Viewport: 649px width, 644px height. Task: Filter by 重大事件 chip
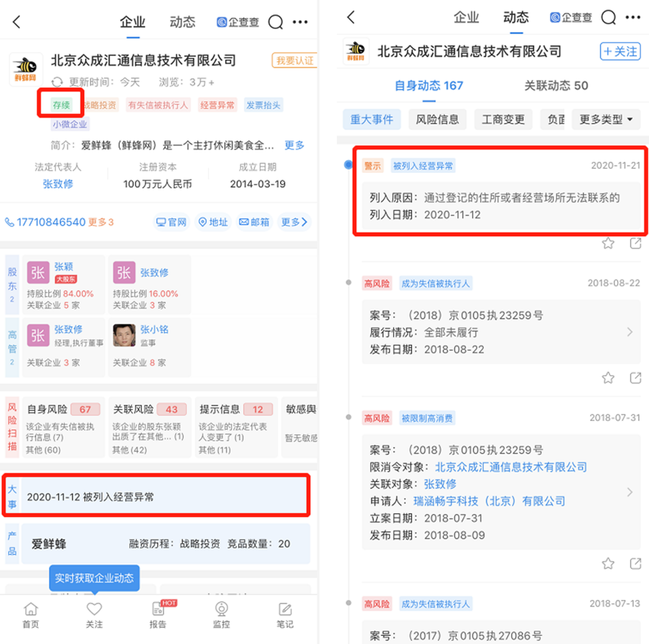372,120
